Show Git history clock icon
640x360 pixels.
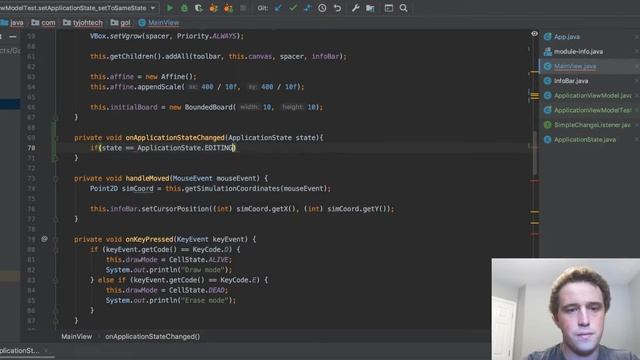coord(322,8)
